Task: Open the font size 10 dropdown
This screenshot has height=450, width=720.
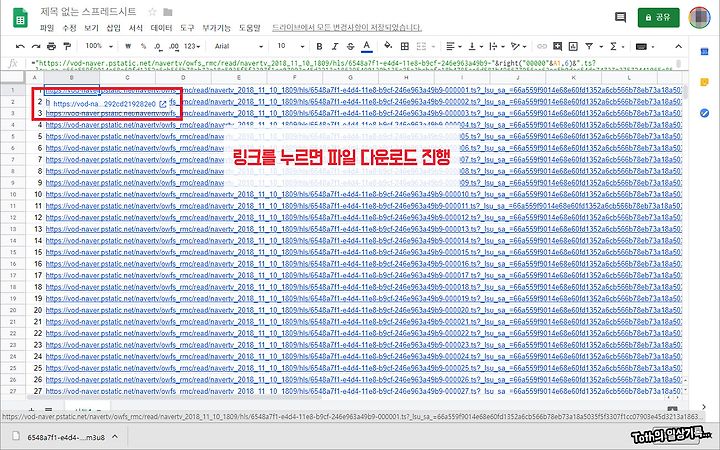Action: [x=290, y=46]
